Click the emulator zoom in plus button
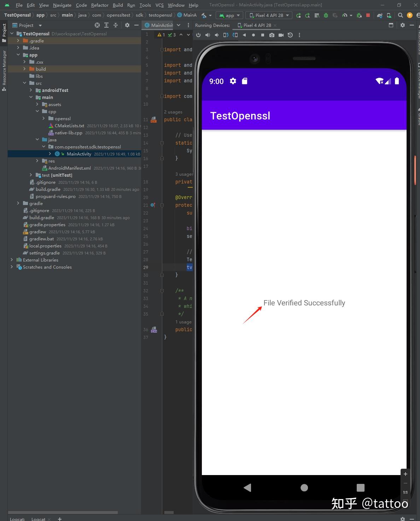Image resolution: width=420 pixels, height=521 pixels. 406,474
